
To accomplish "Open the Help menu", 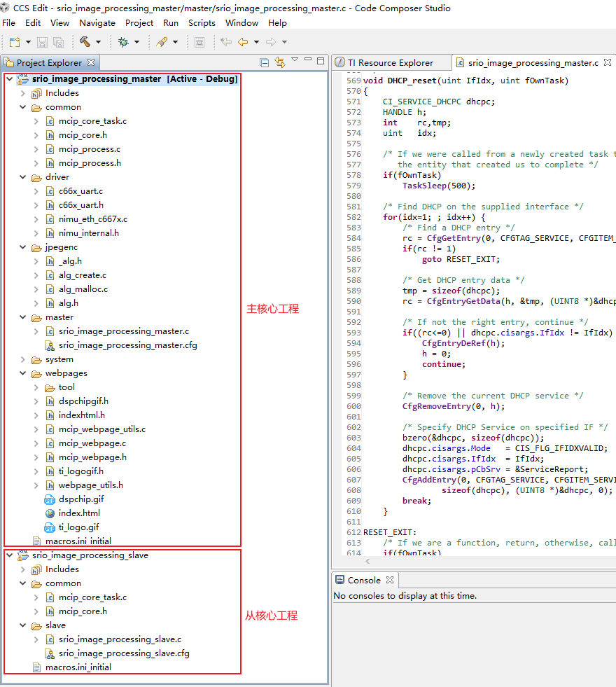I will click(x=277, y=23).
